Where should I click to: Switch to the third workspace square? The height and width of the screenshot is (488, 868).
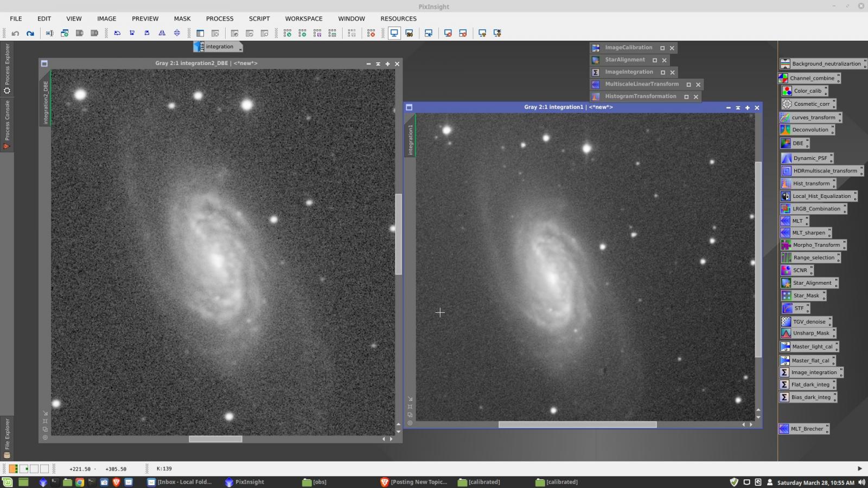[34, 468]
